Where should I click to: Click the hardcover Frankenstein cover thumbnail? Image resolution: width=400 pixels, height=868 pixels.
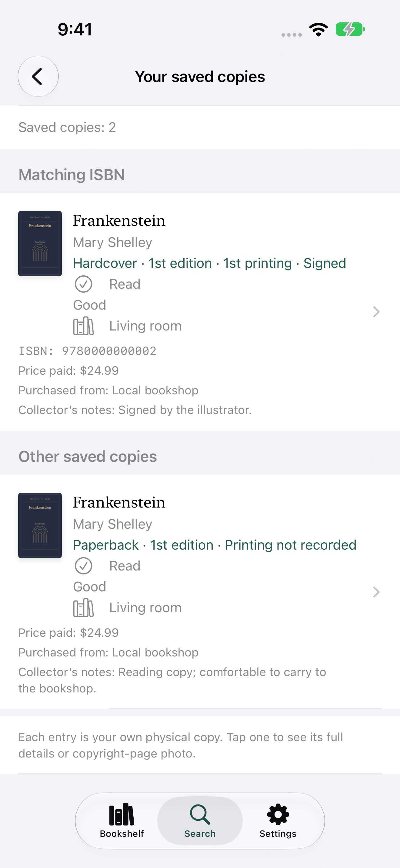point(40,244)
